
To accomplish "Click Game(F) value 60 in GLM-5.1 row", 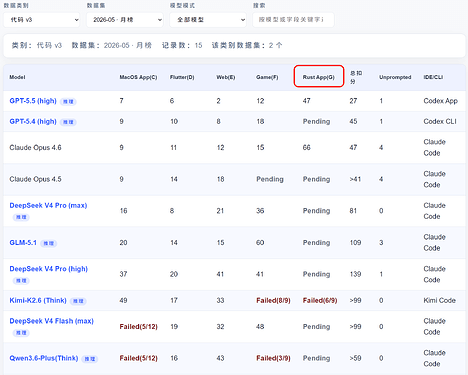I will pyautogui.click(x=260, y=243).
